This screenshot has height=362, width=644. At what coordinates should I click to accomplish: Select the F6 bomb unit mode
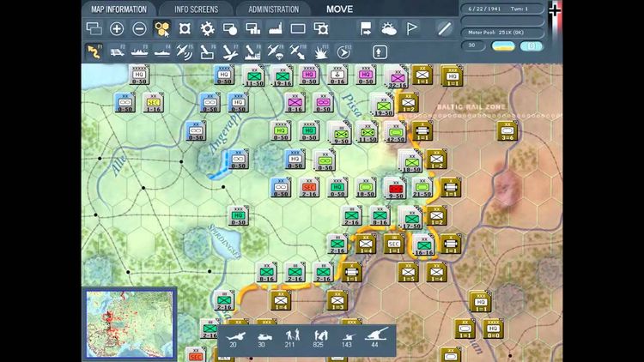pyautogui.click(x=208, y=52)
